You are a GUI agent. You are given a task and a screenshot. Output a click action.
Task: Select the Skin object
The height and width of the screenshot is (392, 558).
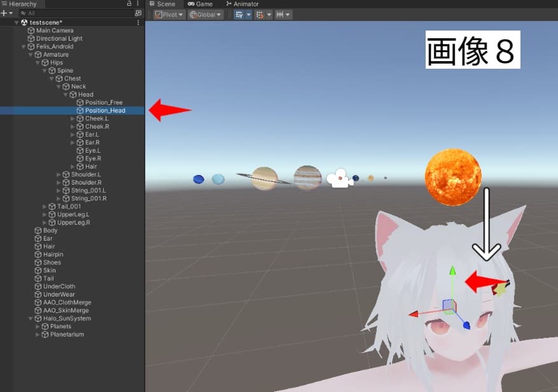[49, 270]
